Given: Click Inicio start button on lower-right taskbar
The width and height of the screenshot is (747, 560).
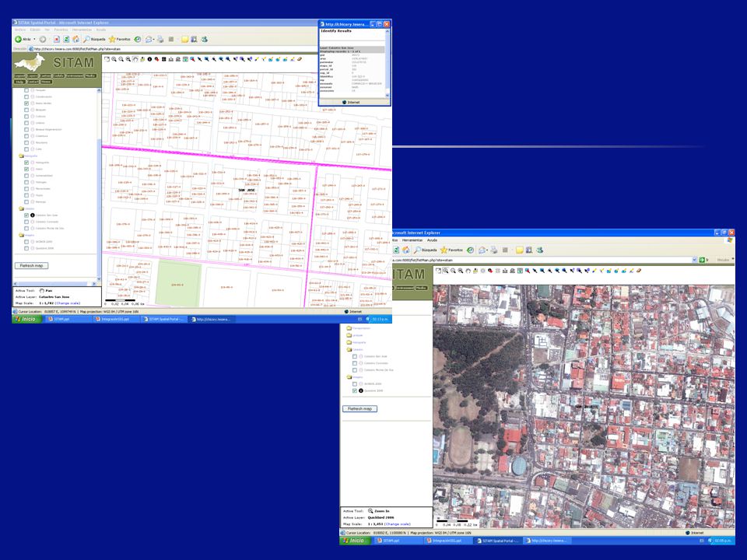Looking at the screenshot, I should (353, 541).
